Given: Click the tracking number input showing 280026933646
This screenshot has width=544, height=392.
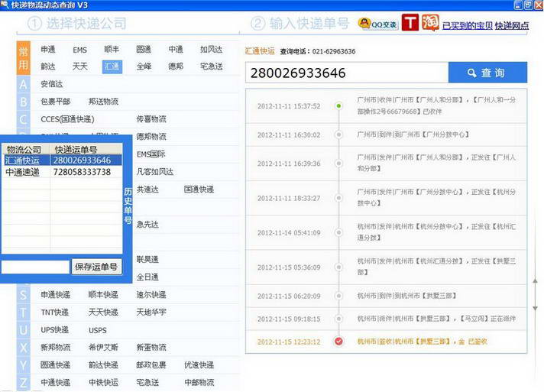Looking at the screenshot, I should click(x=347, y=73).
